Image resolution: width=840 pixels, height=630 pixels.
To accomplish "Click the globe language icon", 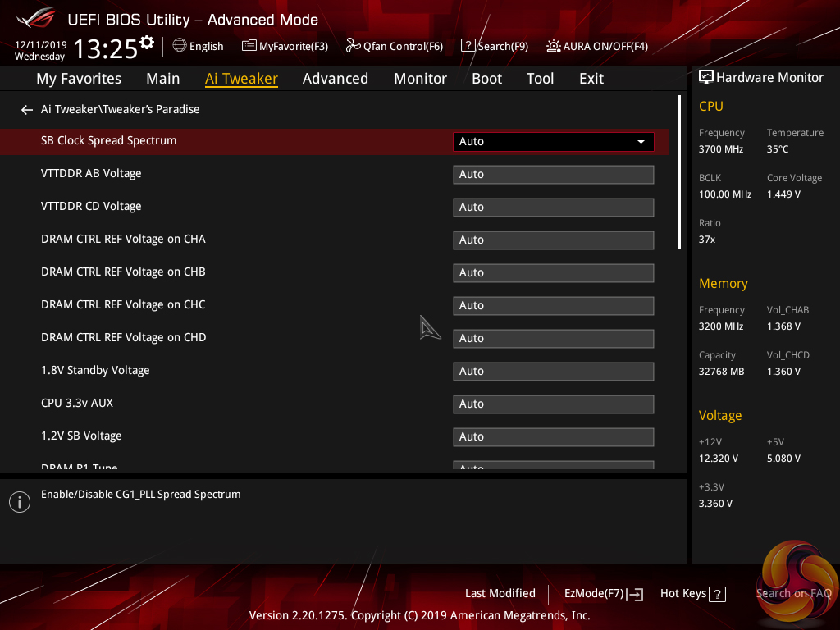I will (180, 46).
